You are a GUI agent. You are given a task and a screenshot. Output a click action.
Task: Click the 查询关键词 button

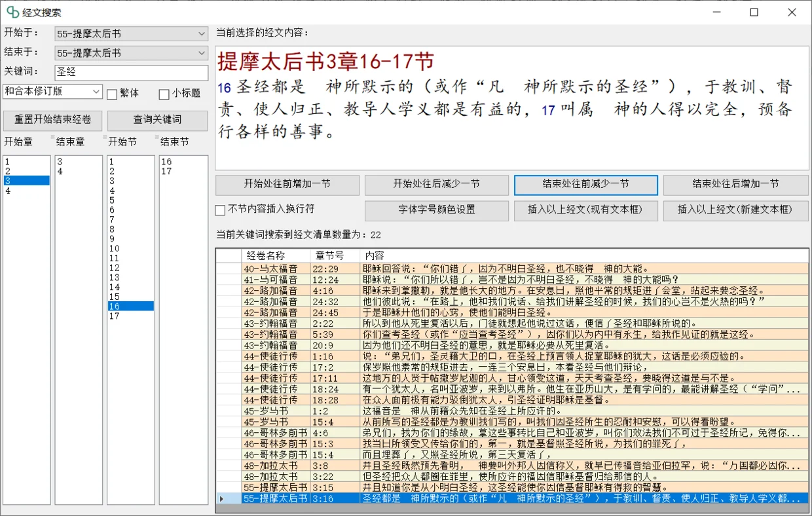(158, 120)
